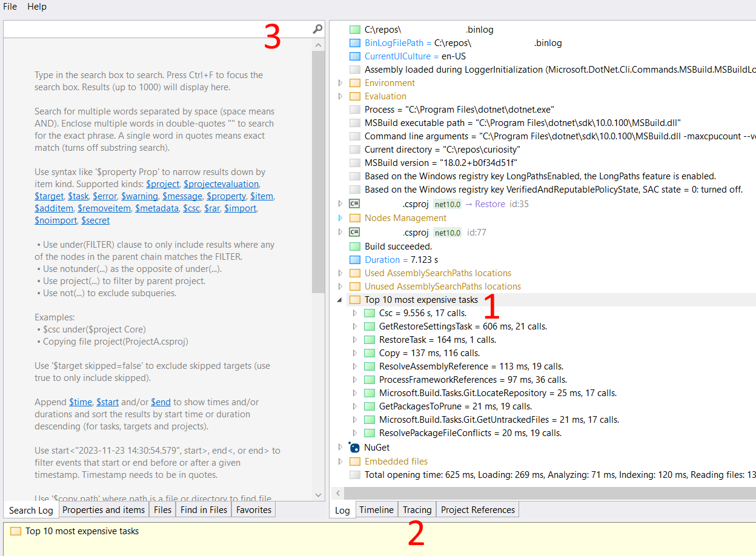Click the green task icon beside Csc
Screen dimensions: 756x556
tap(369, 313)
